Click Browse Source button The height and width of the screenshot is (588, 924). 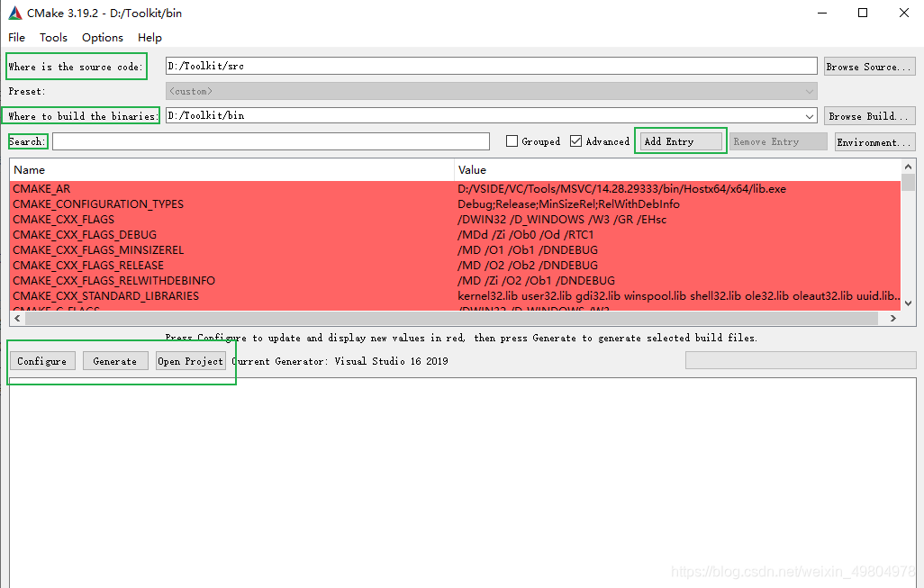(x=869, y=67)
